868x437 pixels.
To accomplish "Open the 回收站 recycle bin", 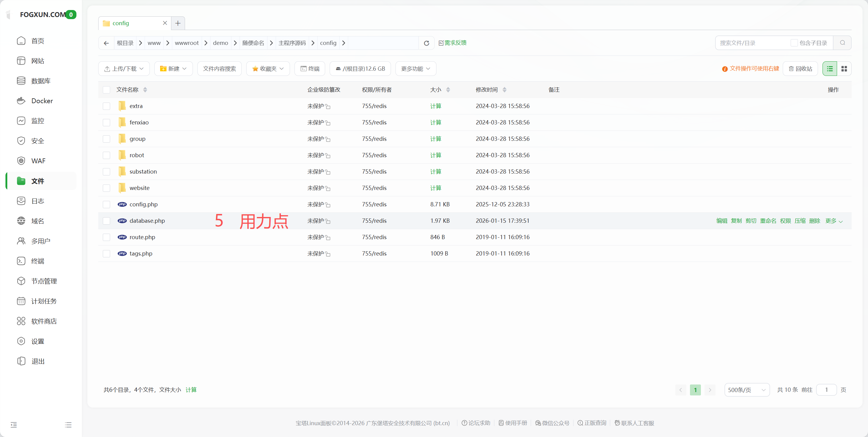I will 800,69.
